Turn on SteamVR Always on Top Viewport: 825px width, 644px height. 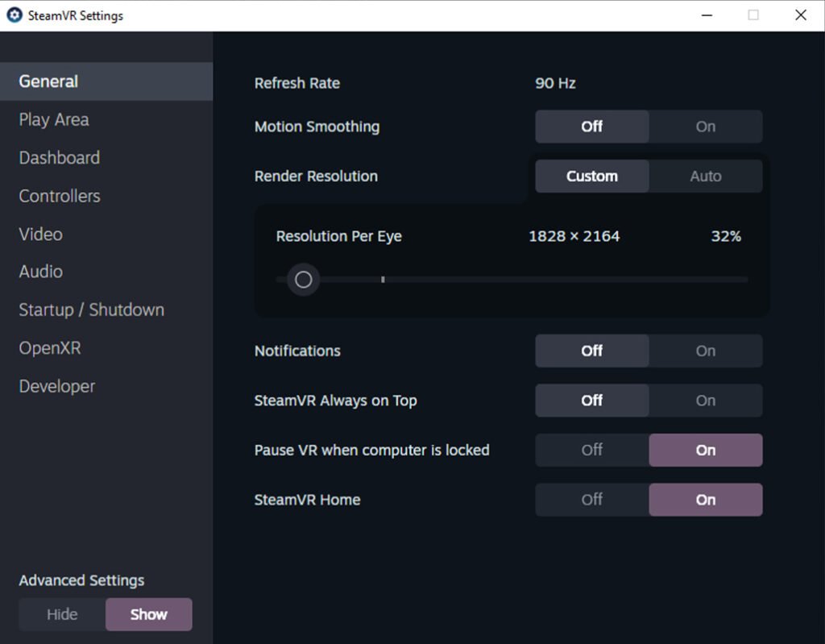(705, 401)
